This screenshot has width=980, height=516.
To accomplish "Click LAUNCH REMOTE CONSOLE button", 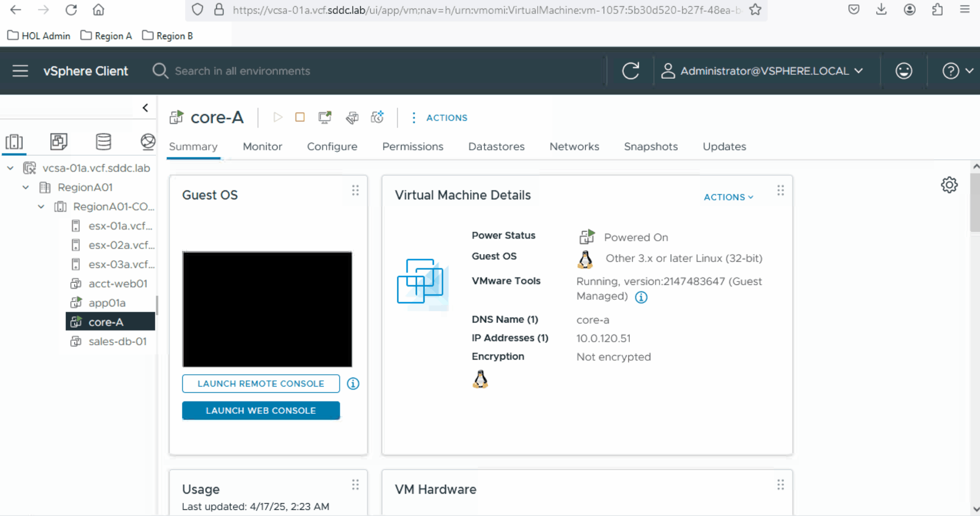I will coord(261,384).
